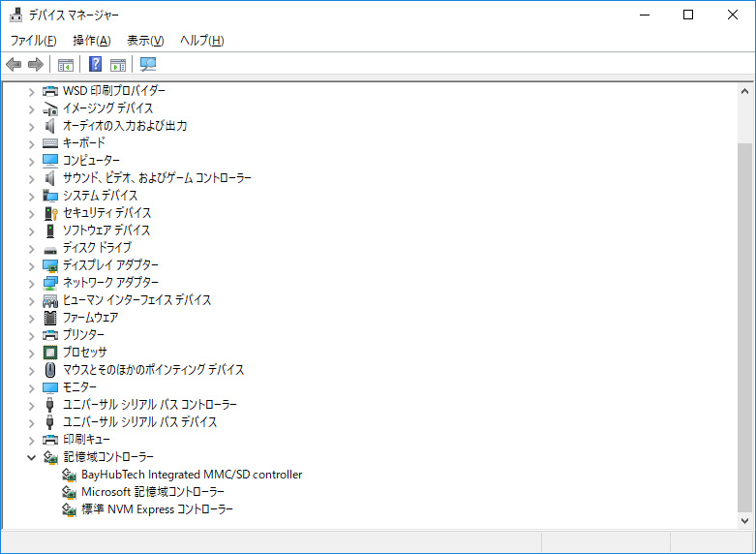The height and width of the screenshot is (554, 756).
Task: Open the ヘルプ(H) menu
Action: (x=201, y=41)
